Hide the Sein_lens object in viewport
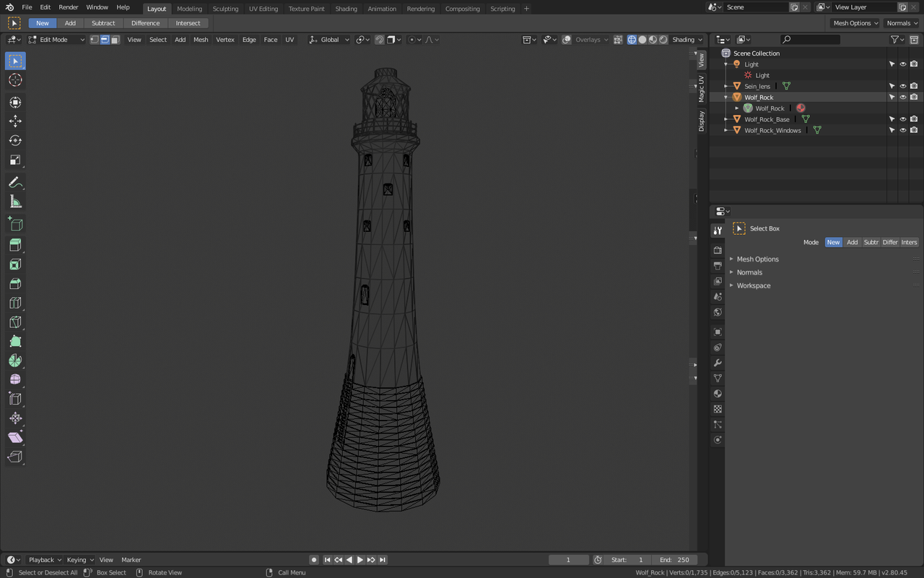This screenshot has width=924, height=578. [x=902, y=86]
